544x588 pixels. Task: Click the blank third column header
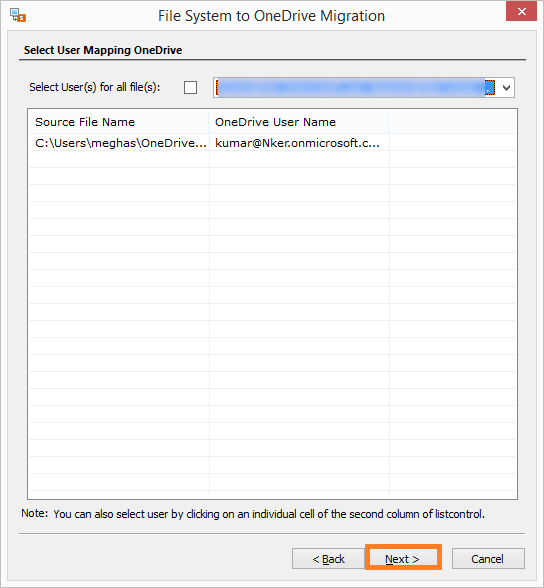(x=453, y=122)
